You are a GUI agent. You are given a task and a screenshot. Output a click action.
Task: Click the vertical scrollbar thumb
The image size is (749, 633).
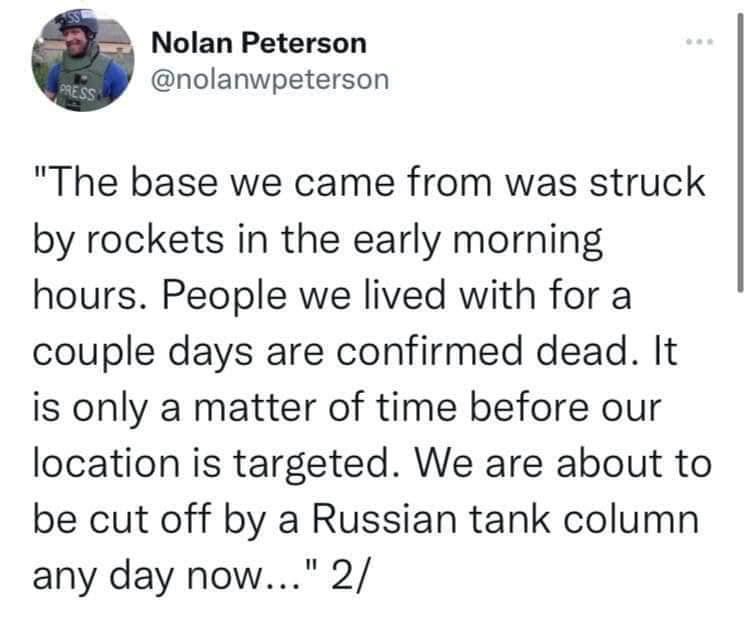(740, 151)
